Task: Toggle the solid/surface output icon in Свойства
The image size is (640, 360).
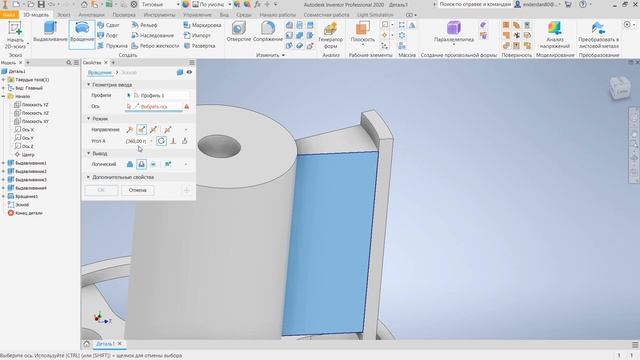Action: (x=180, y=72)
